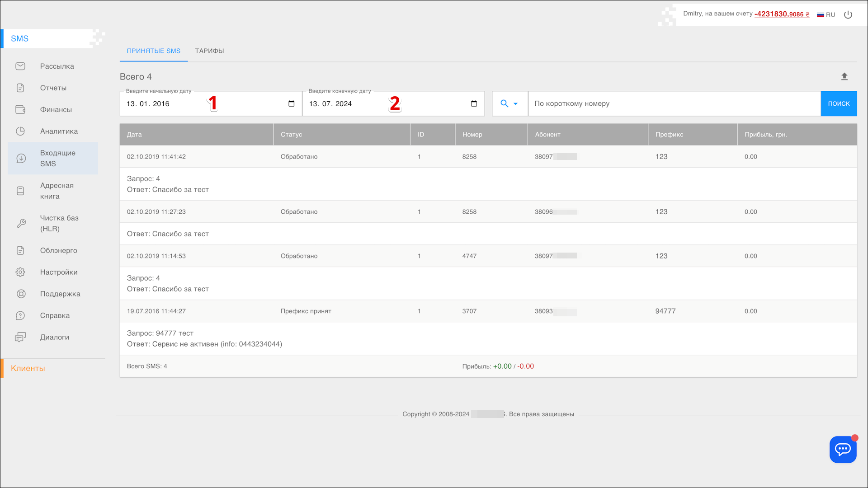Image resolution: width=868 pixels, height=488 pixels.
Task: Switch language via RU flag selector
Action: [826, 14]
